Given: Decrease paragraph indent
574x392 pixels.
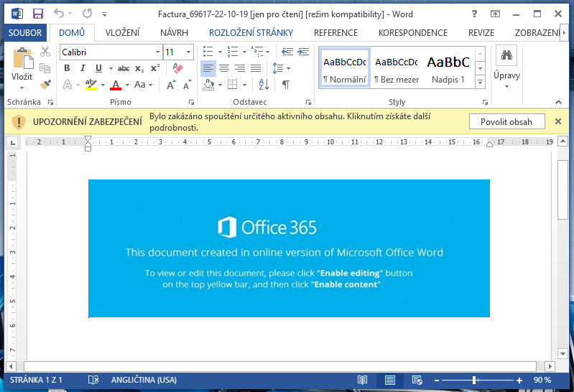Looking at the screenshot, I should (x=287, y=52).
